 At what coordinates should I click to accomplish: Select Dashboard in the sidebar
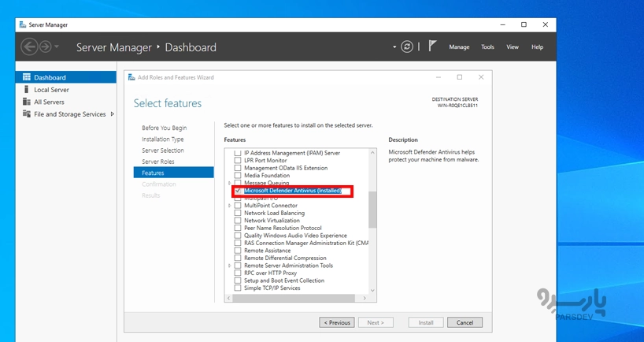66,77
